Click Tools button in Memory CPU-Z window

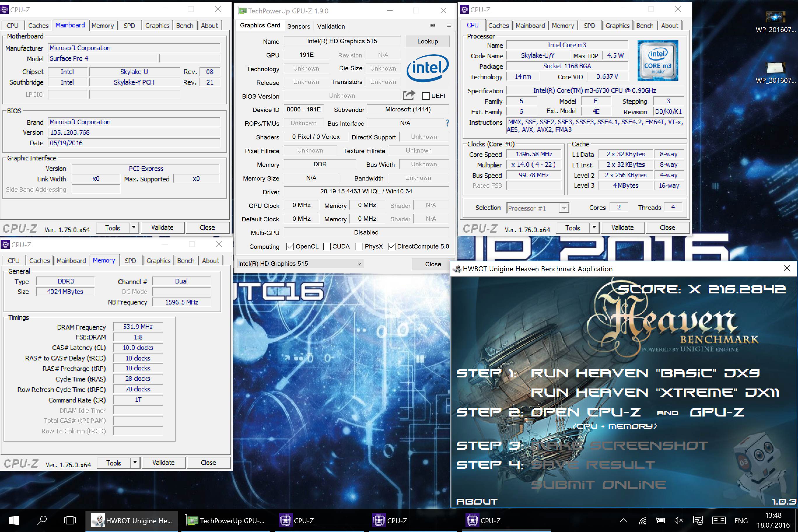click(x=114, y=463)
